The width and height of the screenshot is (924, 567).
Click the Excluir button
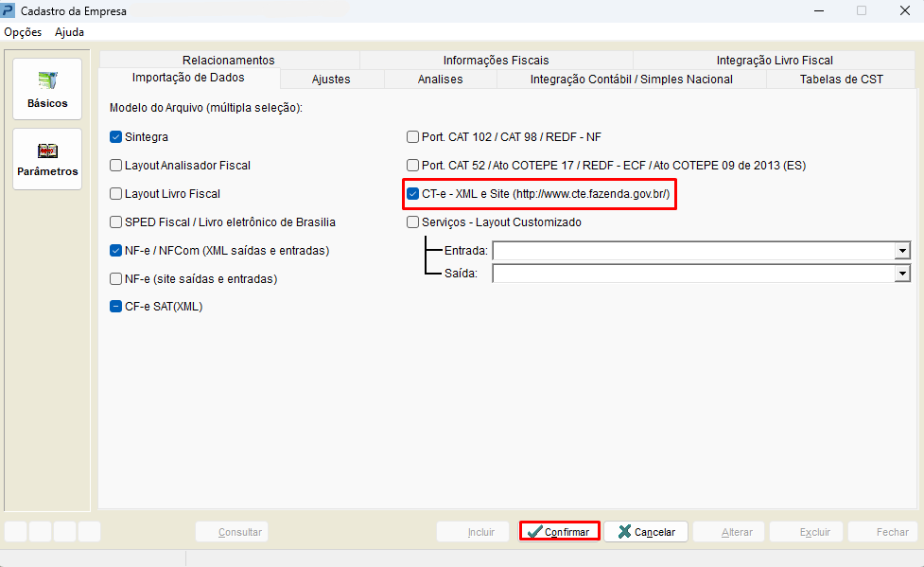[x=806, y=532]
